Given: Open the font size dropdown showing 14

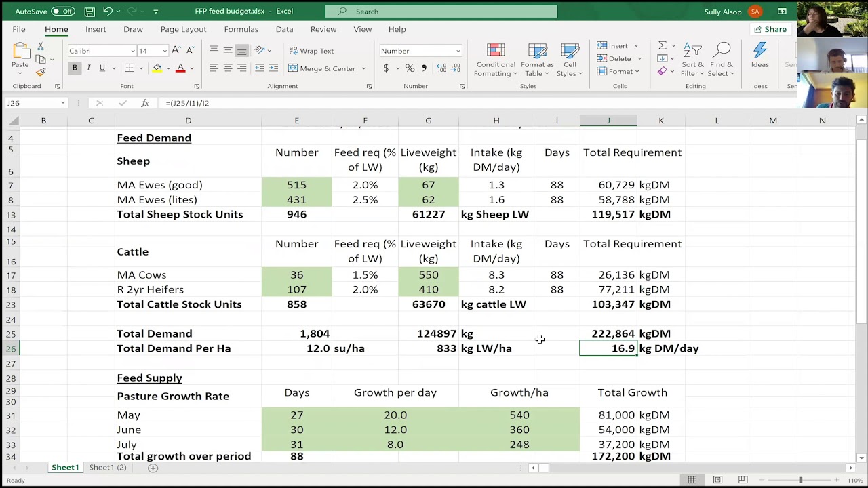Looking at the screenshot, I should coord(165,51).
